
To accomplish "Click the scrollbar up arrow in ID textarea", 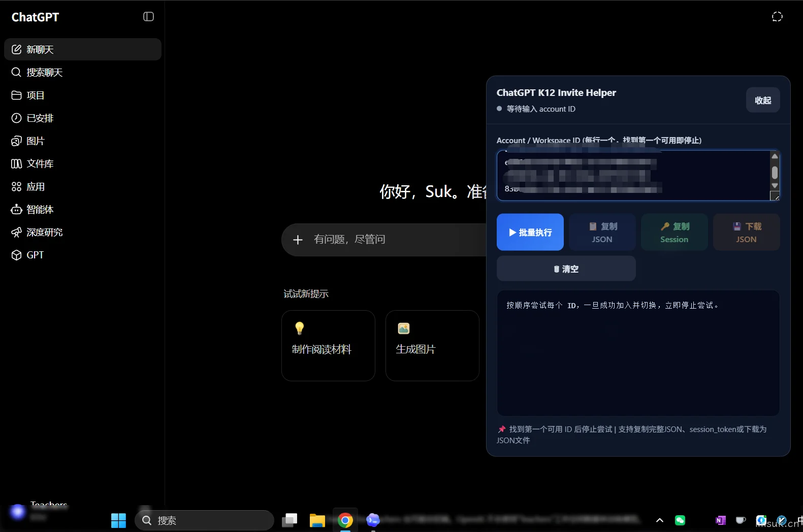I will [775, 156].
